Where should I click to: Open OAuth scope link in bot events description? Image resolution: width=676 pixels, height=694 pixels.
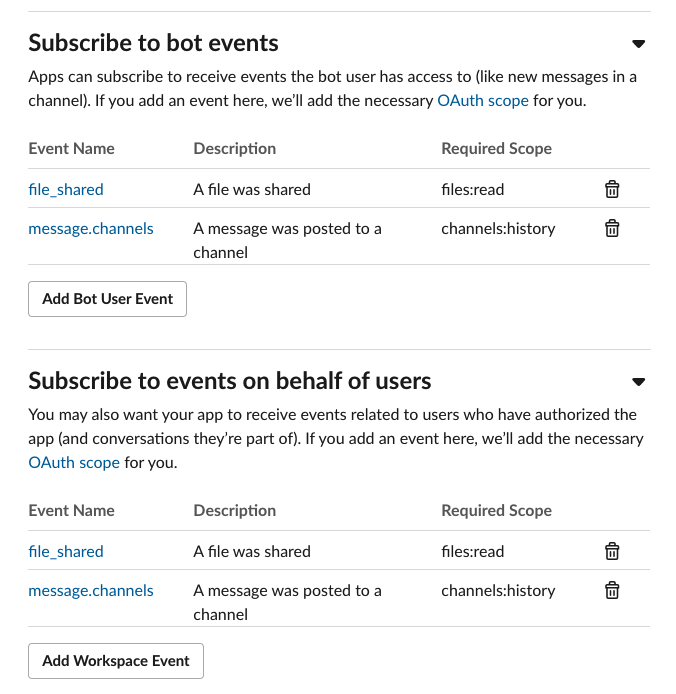(x=483, y=101)
